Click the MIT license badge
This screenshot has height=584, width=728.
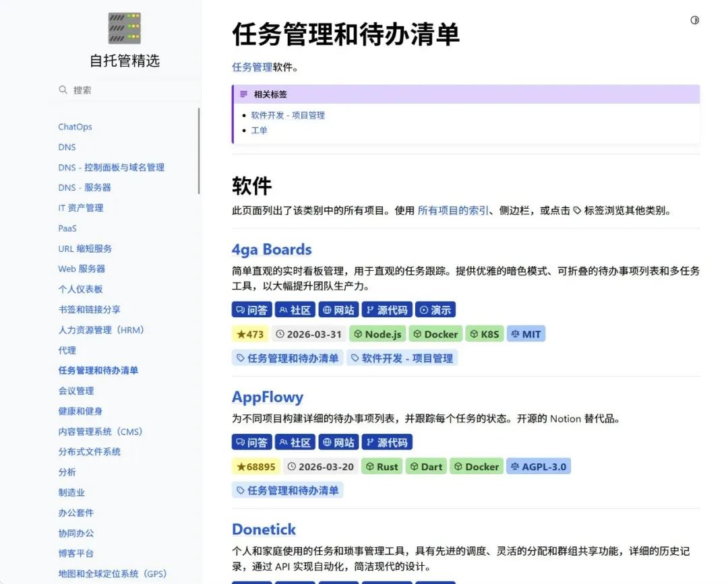tap(526, 334)
